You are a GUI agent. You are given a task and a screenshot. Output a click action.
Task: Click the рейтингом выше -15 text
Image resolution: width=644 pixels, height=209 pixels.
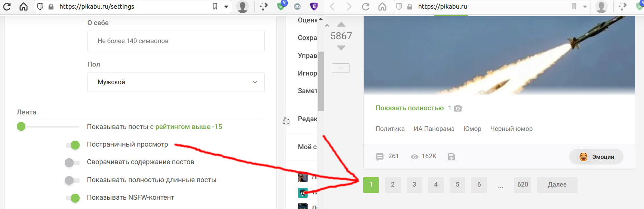coord(189,127)
